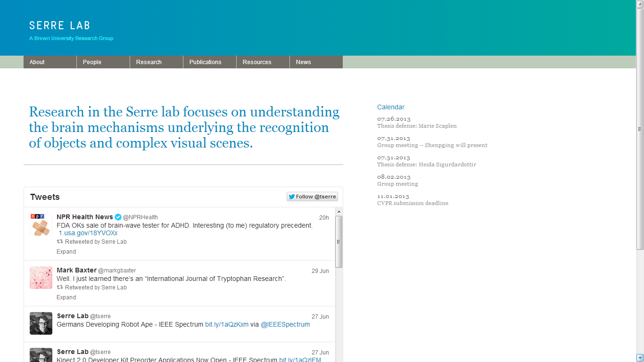
Task: Click the SERRE LAB site title
Action: pyautogui.click(x=59, y=25)
